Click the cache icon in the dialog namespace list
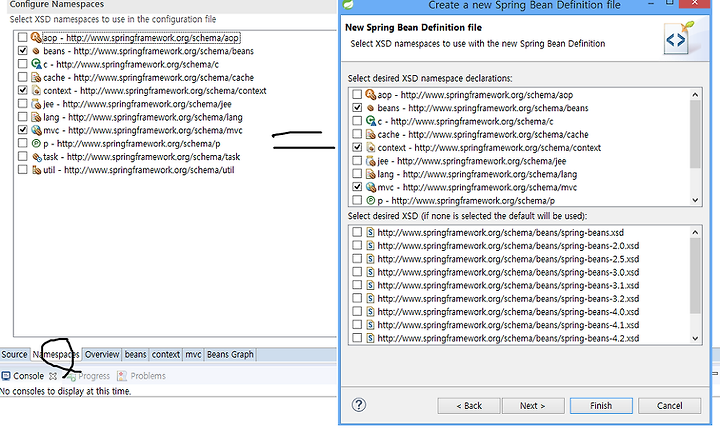Screen dimensions: 720x429 pyautogui.click(x=371, y=135)
